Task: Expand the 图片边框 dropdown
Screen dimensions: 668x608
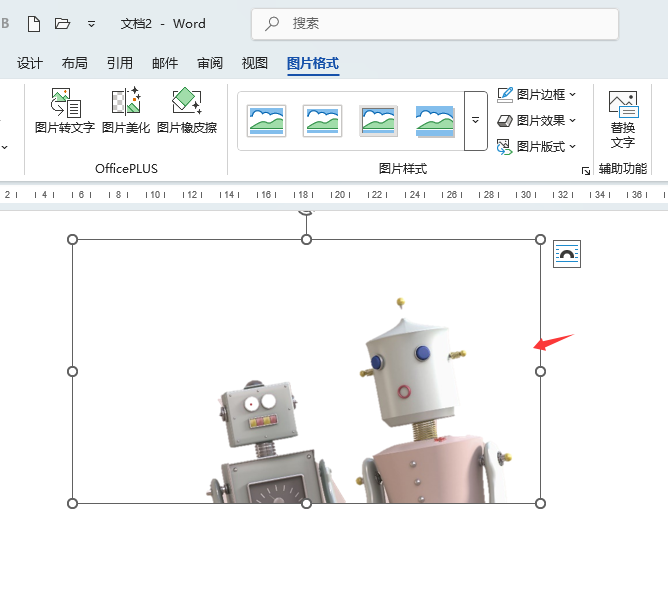Action: (572, 94)
